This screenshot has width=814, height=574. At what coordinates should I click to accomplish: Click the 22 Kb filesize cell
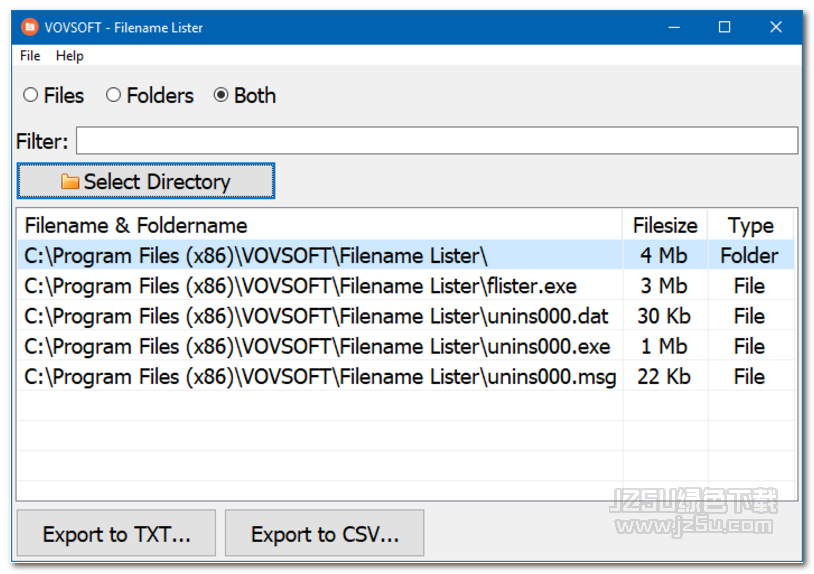point(664,377)
